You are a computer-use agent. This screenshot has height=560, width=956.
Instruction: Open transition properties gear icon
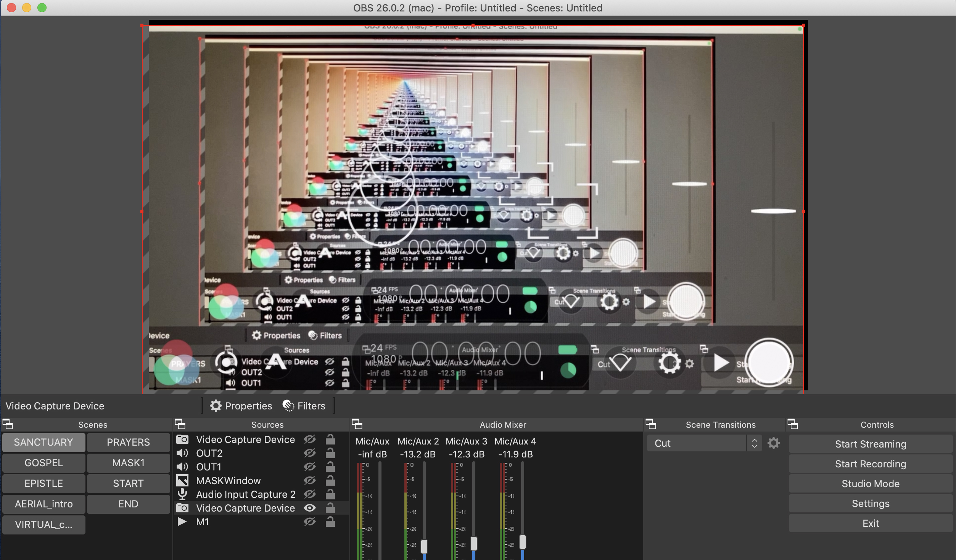pos(774,443)
